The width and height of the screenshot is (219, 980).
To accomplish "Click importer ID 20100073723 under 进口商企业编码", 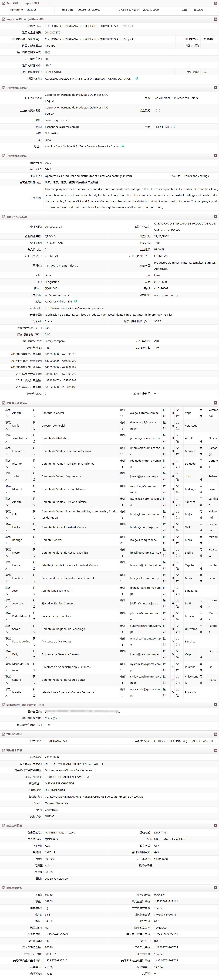I will pyautogui.click(x=53, y=33).
